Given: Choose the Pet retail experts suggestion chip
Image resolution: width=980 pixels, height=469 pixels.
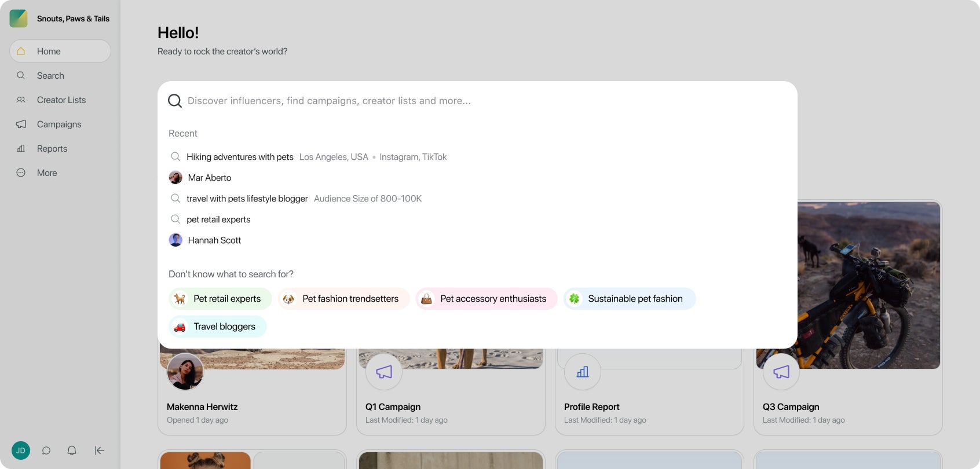Looking at the screenshot, I should (x=220, y=299).
